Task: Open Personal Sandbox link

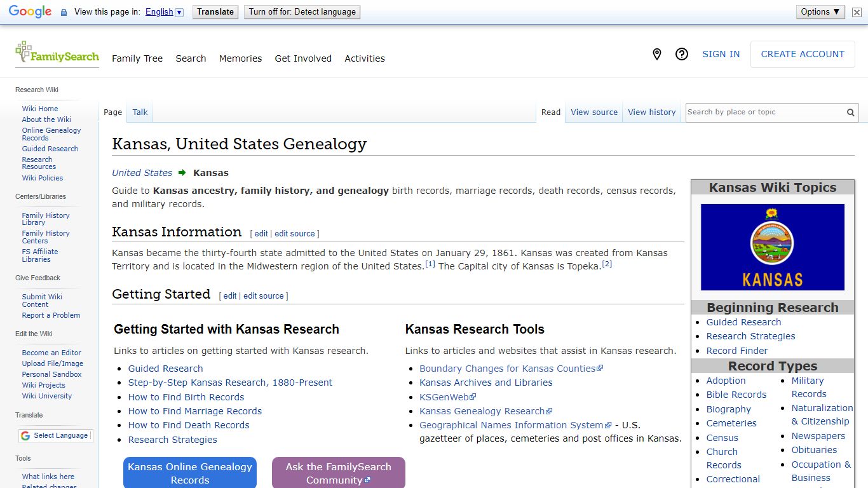Action: (52, 374)
